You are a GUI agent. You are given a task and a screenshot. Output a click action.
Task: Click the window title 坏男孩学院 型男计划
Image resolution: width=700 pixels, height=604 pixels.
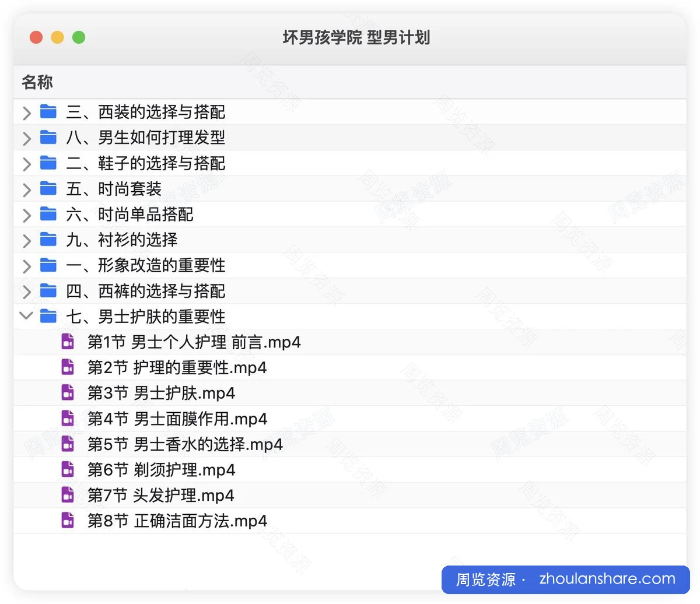[x=356, y=38]
